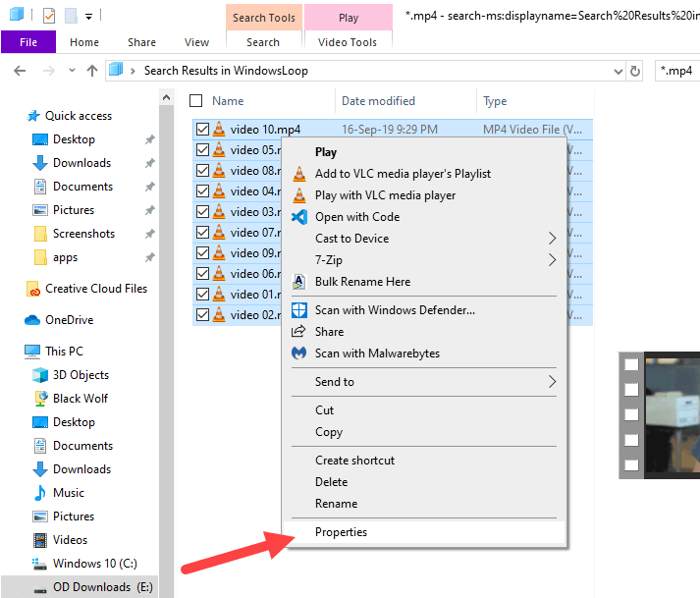
Task: Open the Home ribbon tab
Action: [x=84, y=42]
